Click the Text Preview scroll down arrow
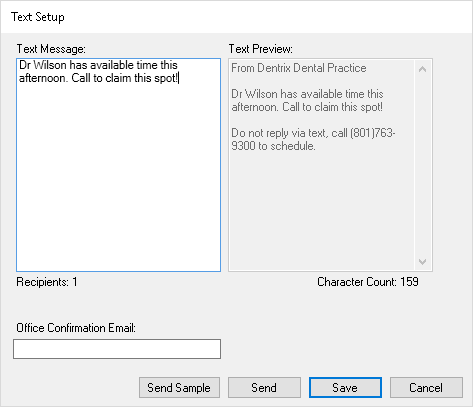Image resolution: width=473 pixels, height=407 pixels. [423, 262]
